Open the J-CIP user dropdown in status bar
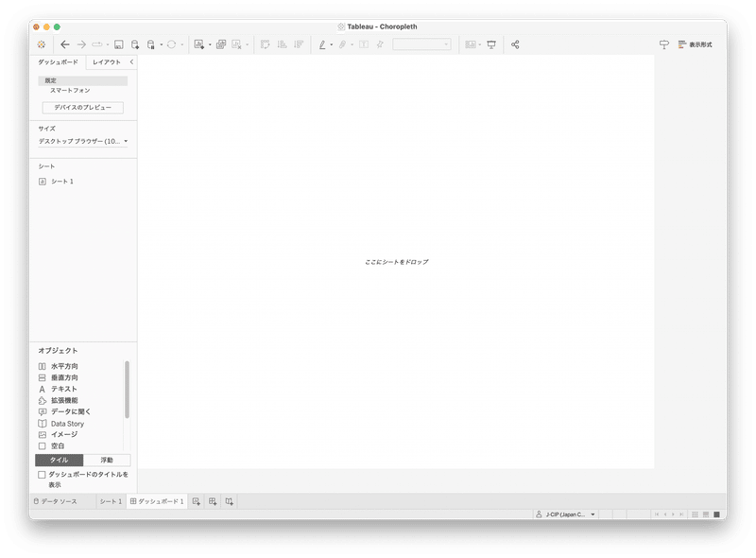Image resolution: width=756 pixels, height=558 pixels. tap(565, 514)
